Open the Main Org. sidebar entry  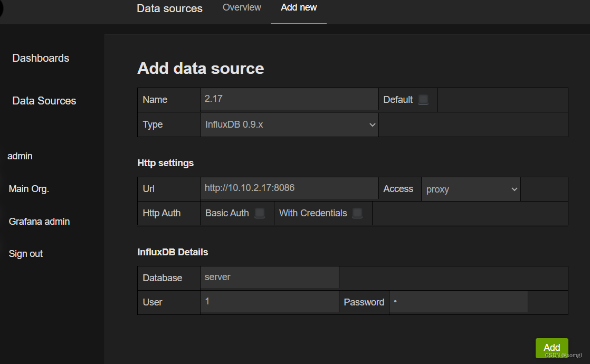click(29, 189)
